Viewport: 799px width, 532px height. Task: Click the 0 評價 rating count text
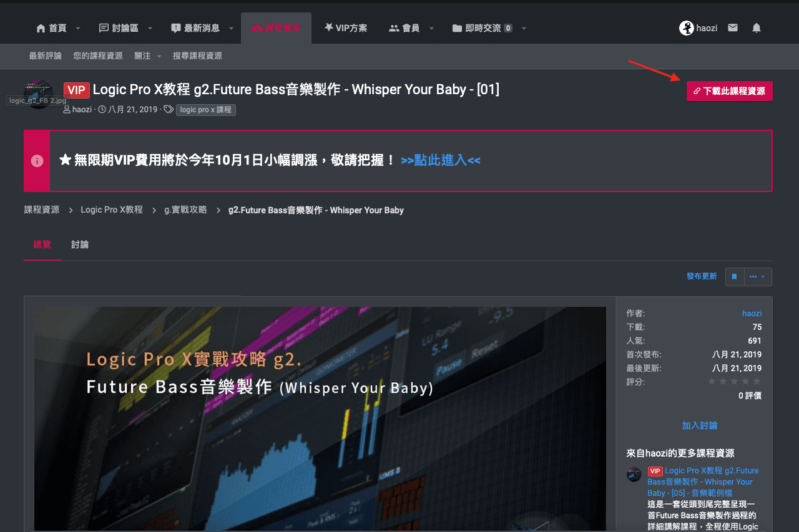pos(750,396)
